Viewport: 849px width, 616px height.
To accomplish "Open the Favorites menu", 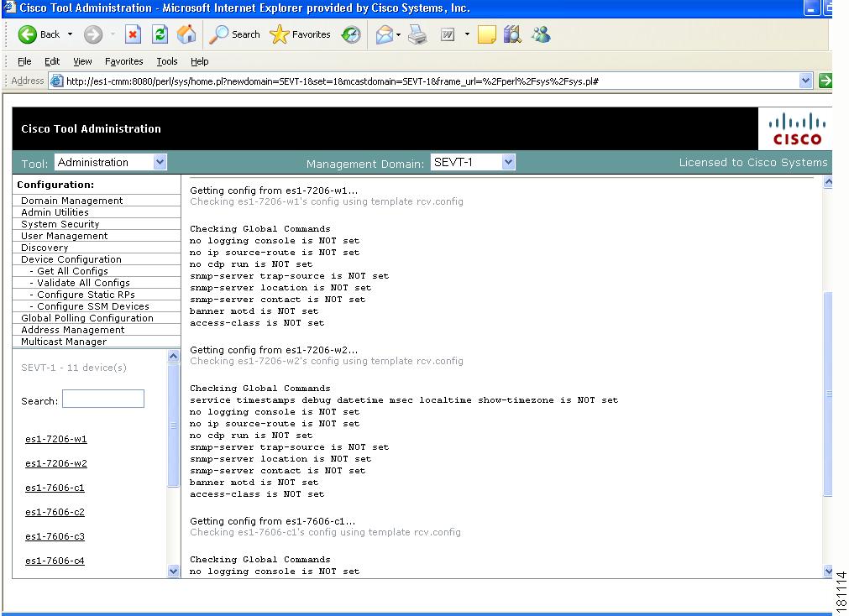I will pos(124,61).
